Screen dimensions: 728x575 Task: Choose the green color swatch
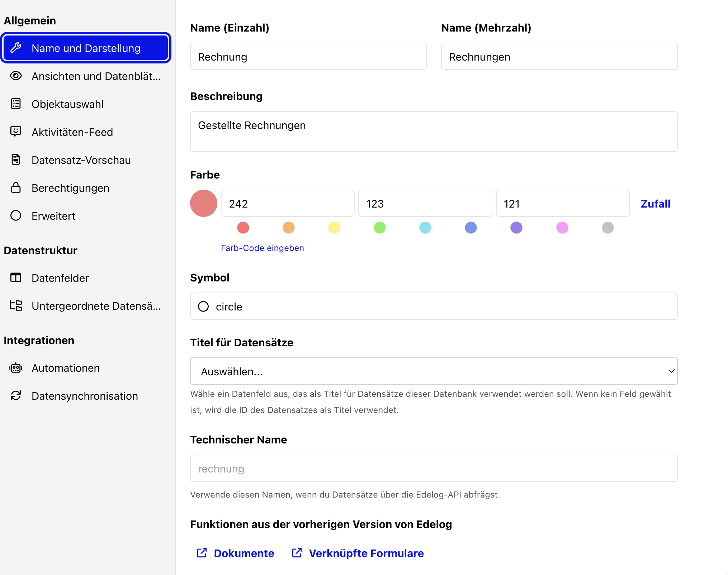click(x=380, y=228)
